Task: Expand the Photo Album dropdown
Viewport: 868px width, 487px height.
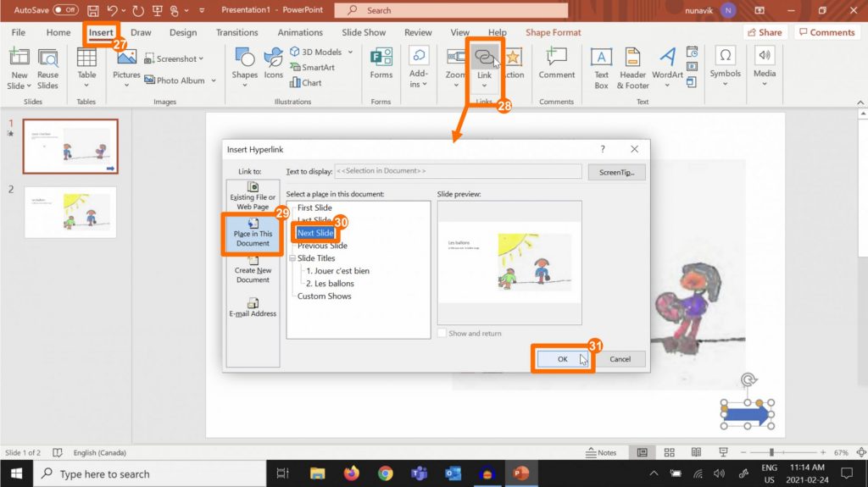Action: coord(214,81)
